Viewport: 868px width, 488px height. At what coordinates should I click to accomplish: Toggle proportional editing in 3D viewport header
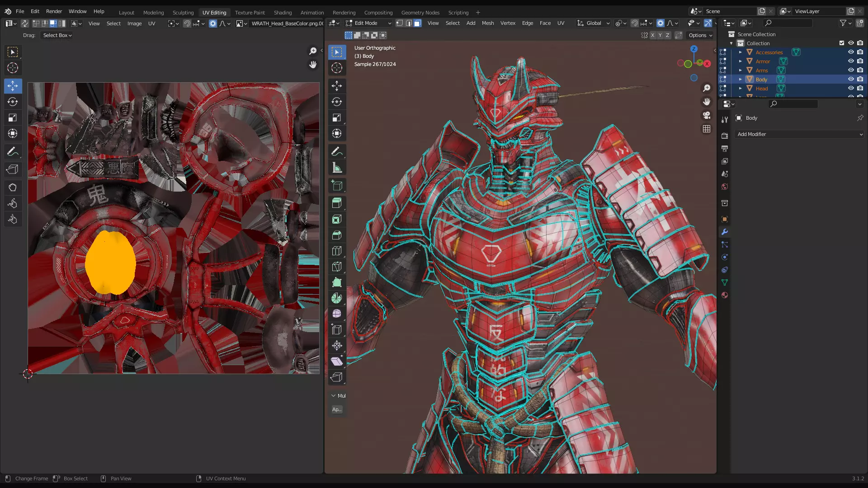click(660, 23)
